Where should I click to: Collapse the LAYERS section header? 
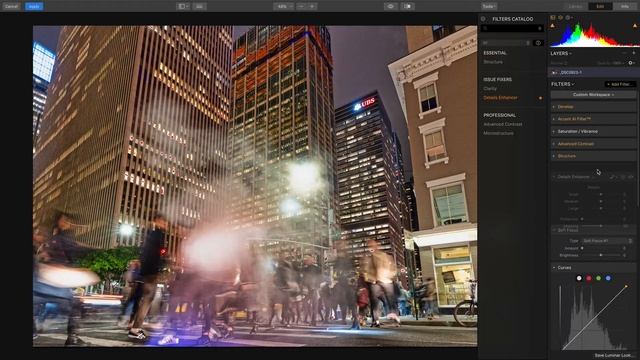561,53
